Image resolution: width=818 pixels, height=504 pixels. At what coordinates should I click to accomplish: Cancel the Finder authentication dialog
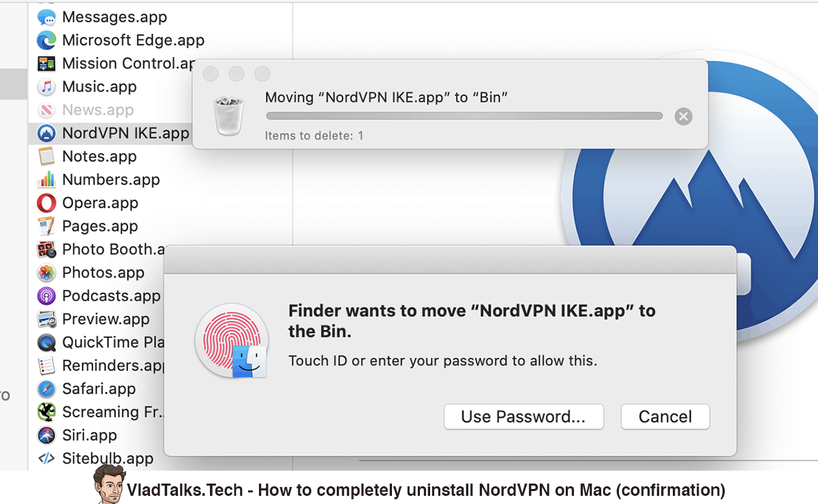pos(665,417)
